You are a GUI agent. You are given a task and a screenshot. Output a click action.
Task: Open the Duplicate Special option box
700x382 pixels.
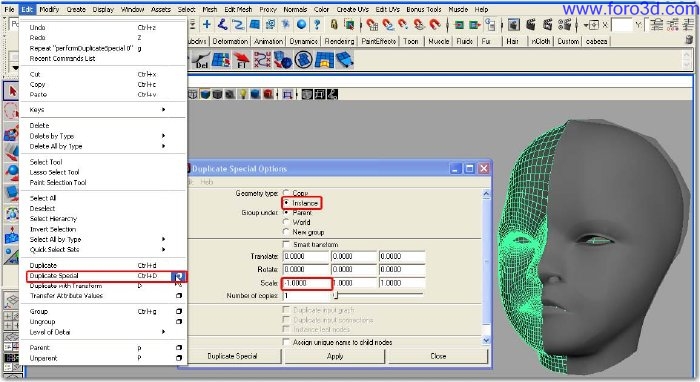[x=179, y=276]
